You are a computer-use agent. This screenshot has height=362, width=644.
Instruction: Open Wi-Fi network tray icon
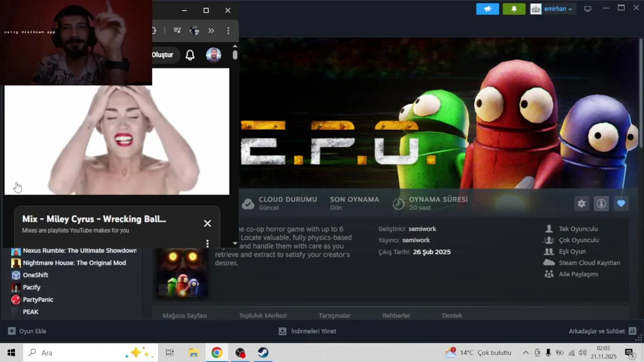572,352
